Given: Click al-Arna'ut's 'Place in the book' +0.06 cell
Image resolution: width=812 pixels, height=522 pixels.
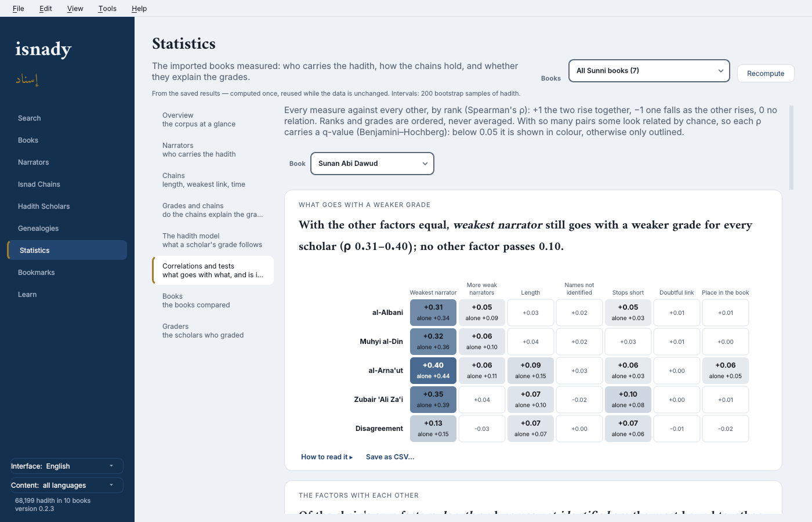Looking at the screenshot, I should point(726,371).
